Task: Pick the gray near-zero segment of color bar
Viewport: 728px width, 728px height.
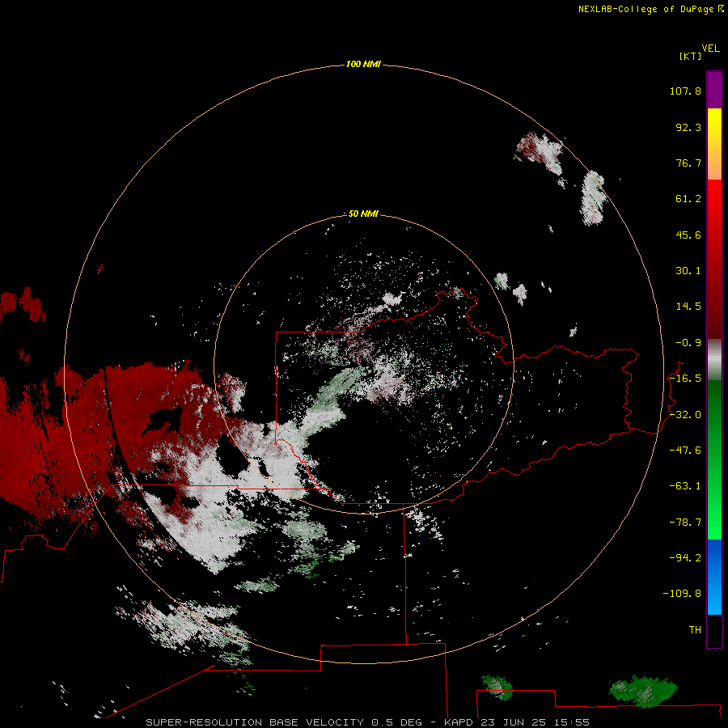Action: click(x=714, y=360)
